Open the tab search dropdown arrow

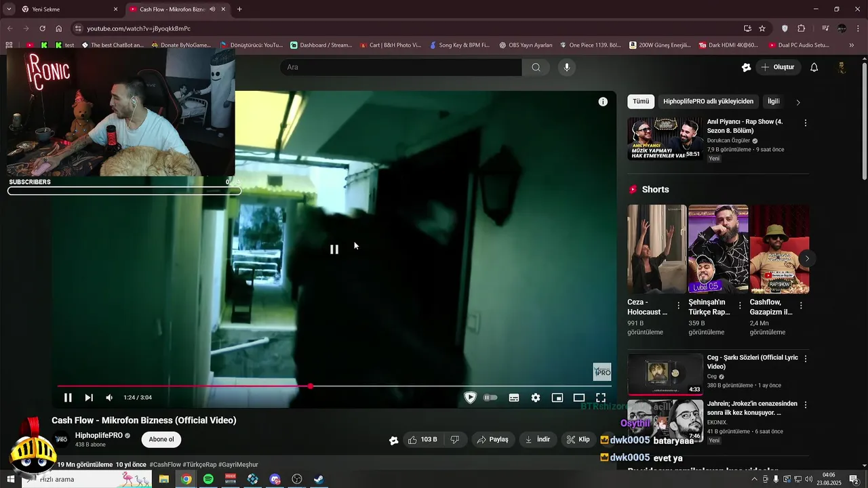tap(9, 9)
